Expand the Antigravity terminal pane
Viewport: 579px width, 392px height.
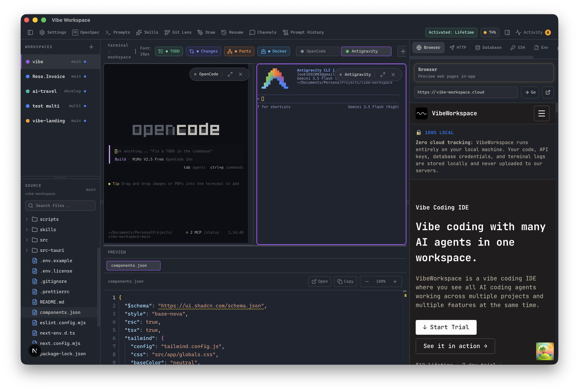point(383,74)
